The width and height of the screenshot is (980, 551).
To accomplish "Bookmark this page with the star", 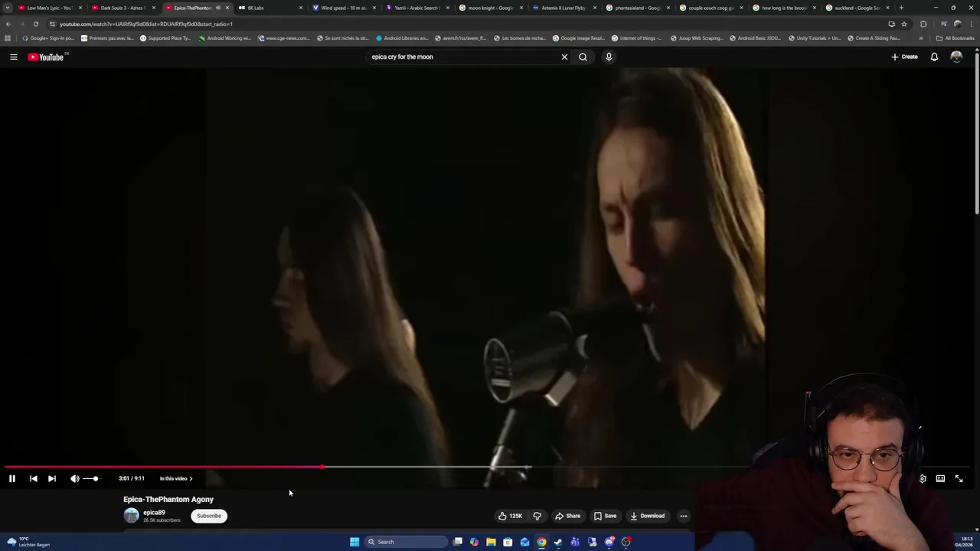I will (x=904, y=24).
